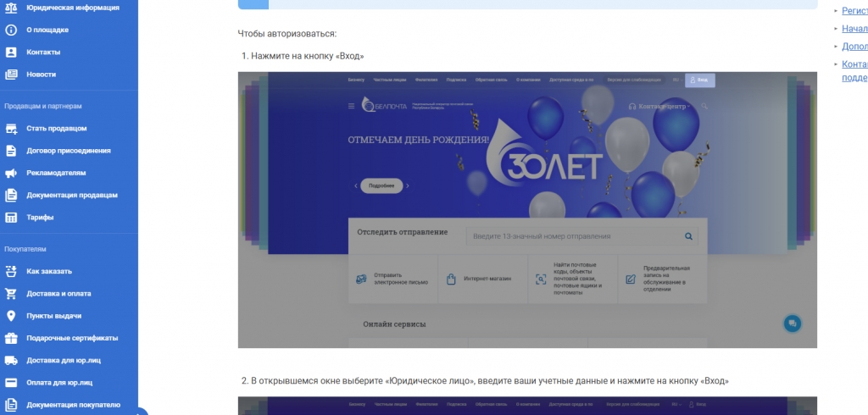
Task: Click the text Чтобы авторизоваться:
Action: coord(287,34)
